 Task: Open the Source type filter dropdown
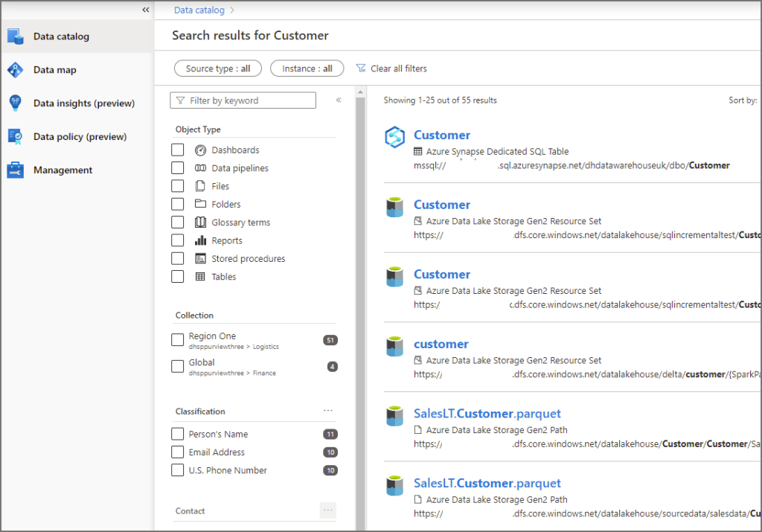(x=218, y=68)
